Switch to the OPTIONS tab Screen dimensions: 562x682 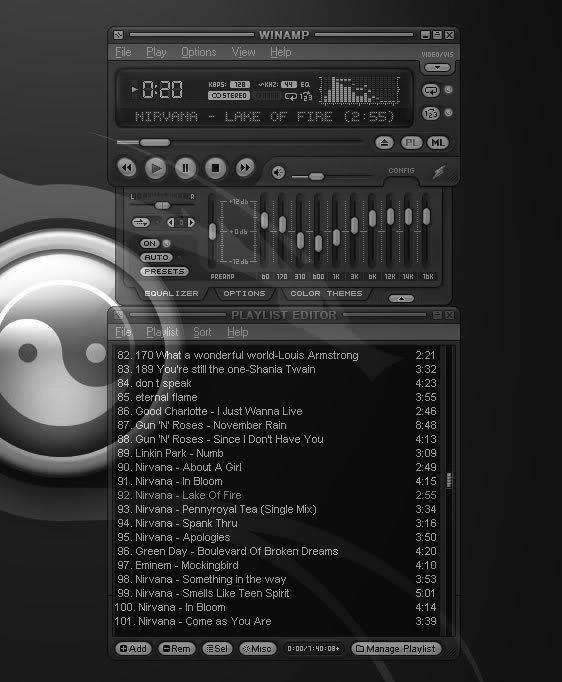click(244, 294)
